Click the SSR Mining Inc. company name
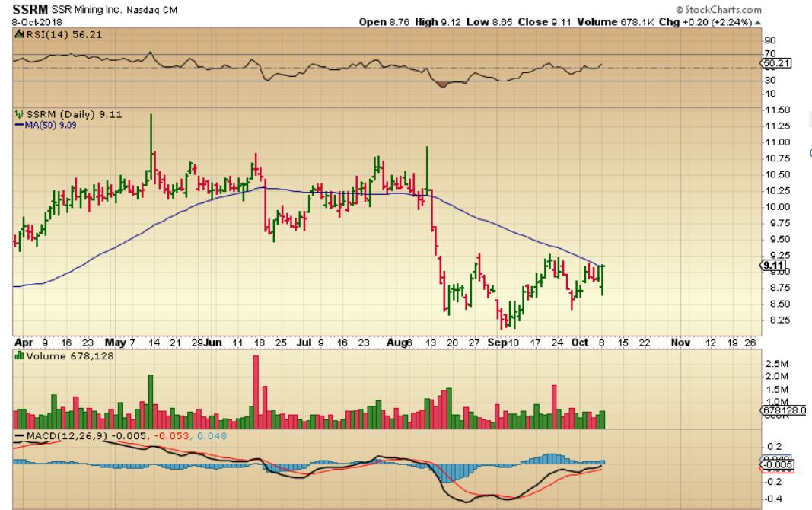 [x=86, y=9]
